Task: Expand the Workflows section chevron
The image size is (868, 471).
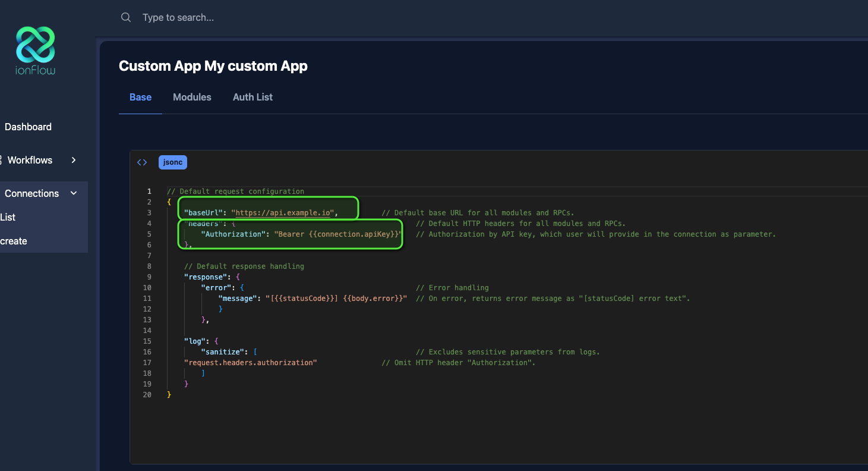Action: pyautogui.click(x=73, y=160)
